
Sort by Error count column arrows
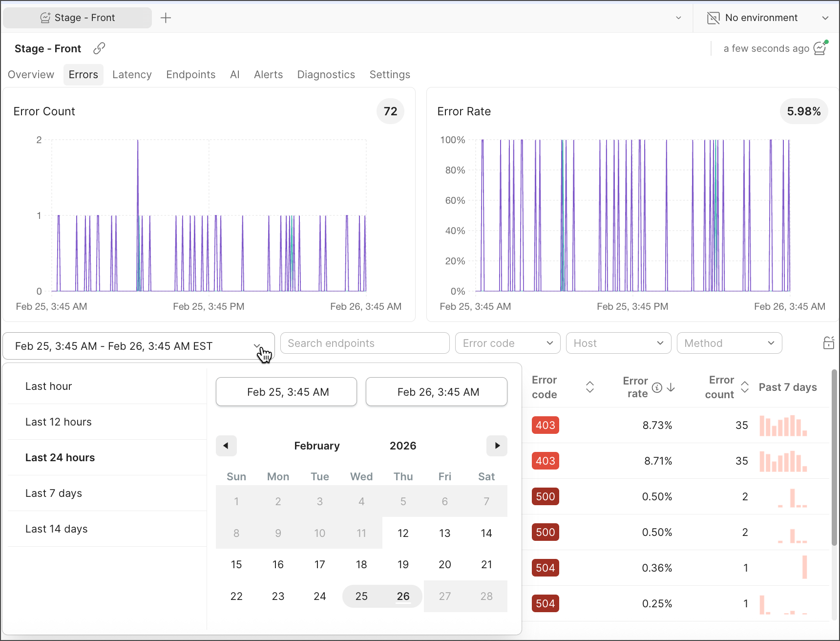click(745, 387)
